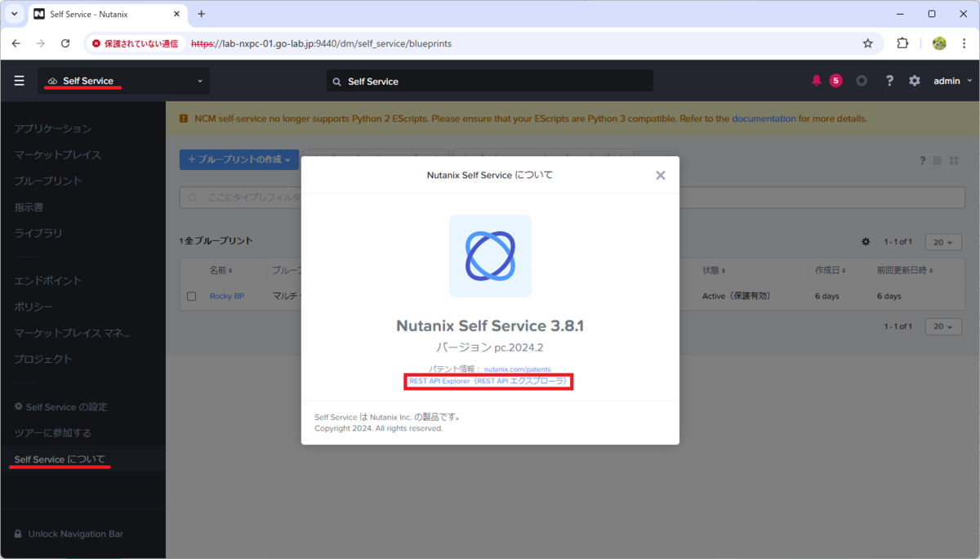Change bottom page size 20 dropdown

click(x=943, y=326)
